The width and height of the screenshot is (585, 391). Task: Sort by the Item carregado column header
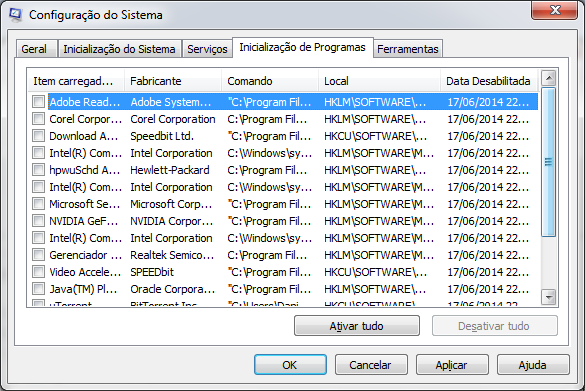[76, 81]
